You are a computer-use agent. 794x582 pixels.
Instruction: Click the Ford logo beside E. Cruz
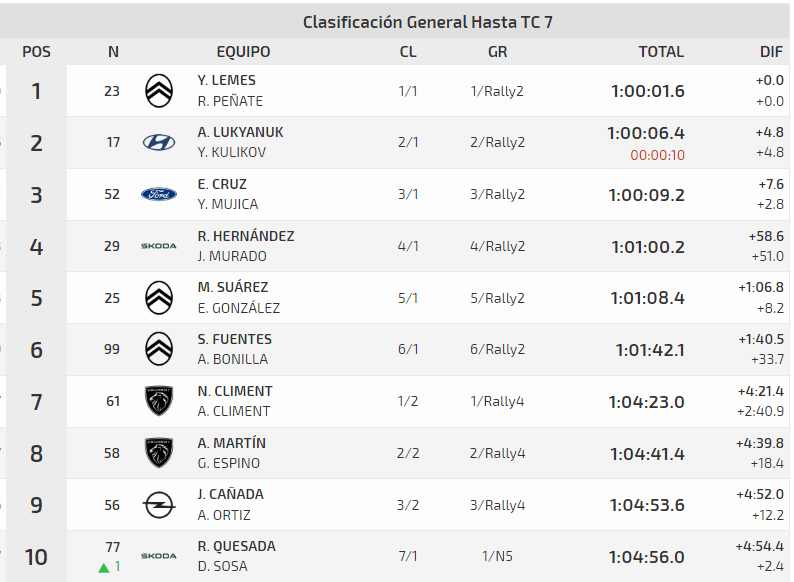click(159, 194)
